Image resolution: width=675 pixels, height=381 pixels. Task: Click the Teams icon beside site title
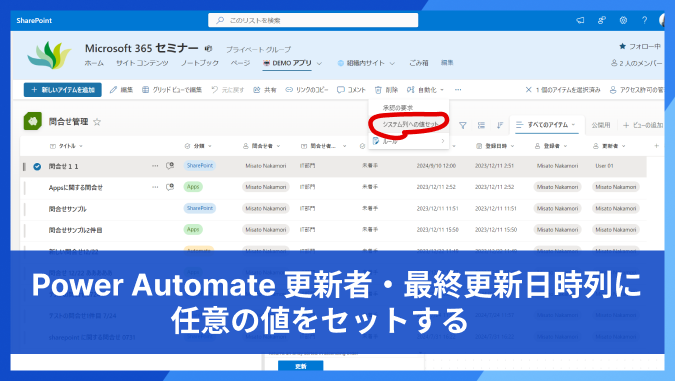(x=208, y=48)
